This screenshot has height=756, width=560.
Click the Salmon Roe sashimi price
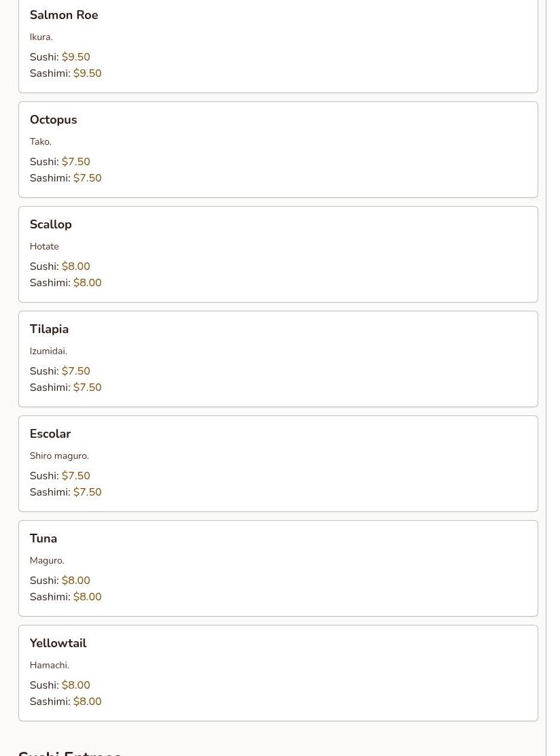[87, 73]
